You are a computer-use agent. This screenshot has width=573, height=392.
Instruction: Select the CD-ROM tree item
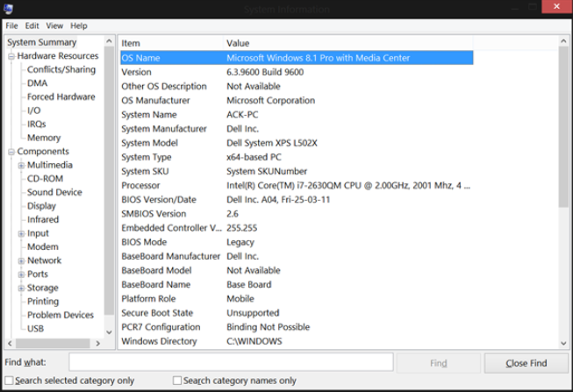coord(46,179)
